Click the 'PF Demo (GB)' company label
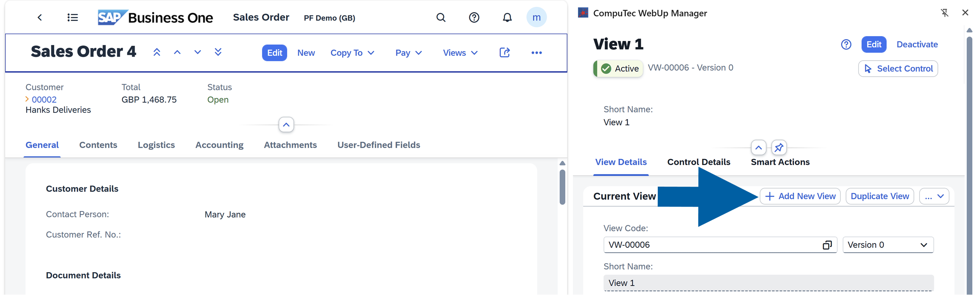Viewport: 980px width, 295px height. 329,18
